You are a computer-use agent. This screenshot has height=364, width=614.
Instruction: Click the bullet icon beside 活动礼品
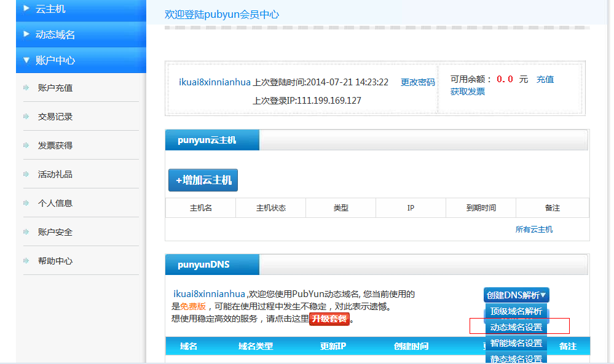click(x=26, y=174)
